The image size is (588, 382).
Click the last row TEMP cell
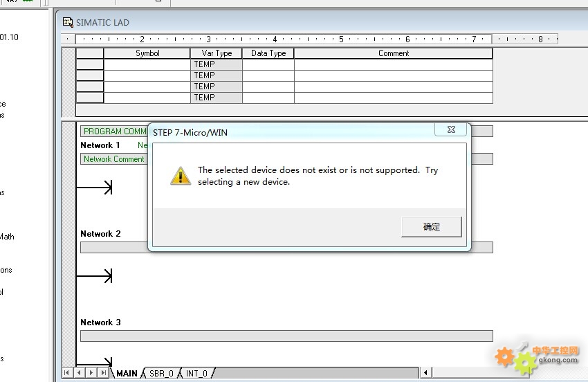[217, 98]
